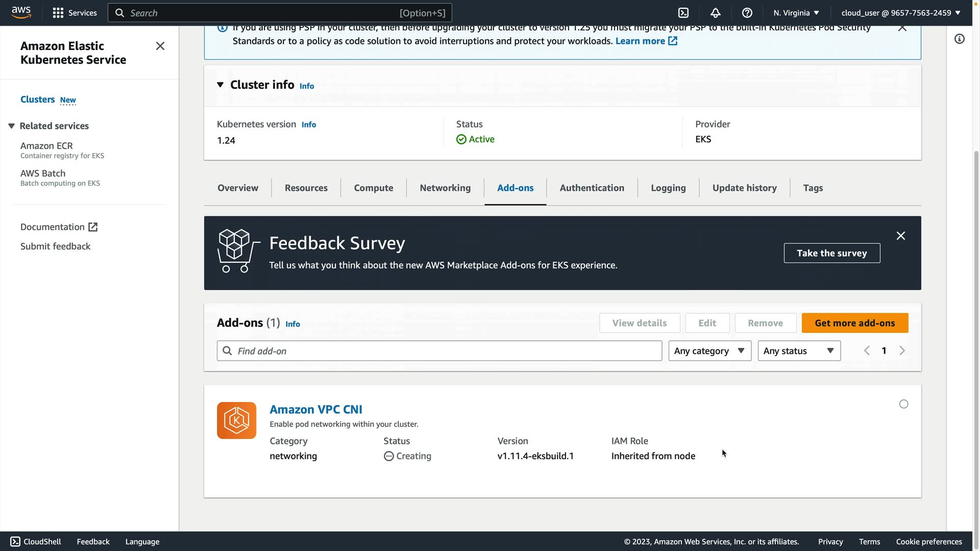Screen dimensions: 980x551
Task: Go to next page of add-ons
Action: (902, 350)
